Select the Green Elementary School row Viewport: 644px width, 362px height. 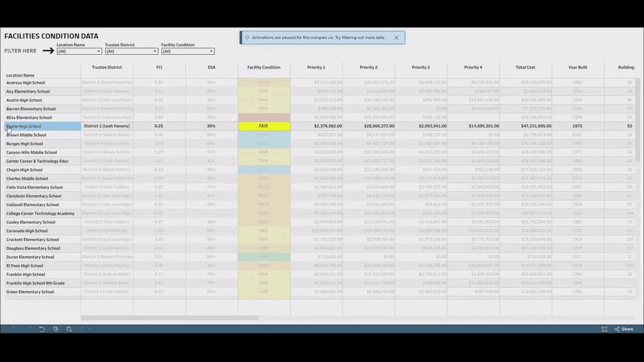tap(30, 292)
